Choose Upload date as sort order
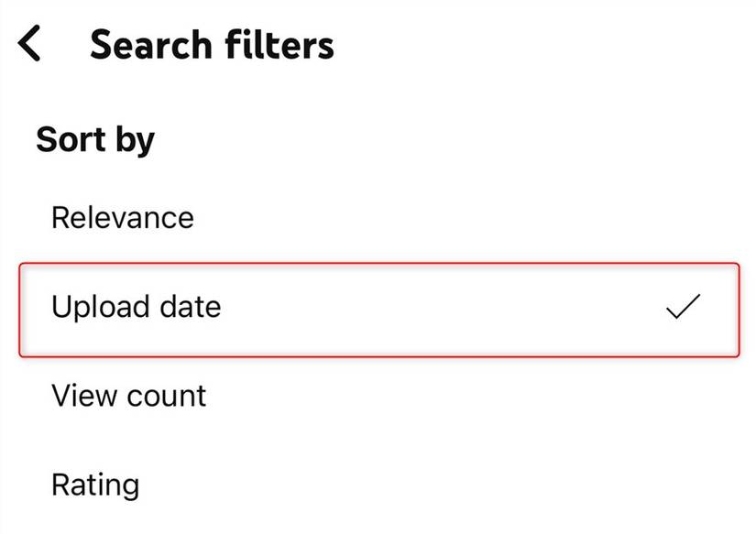Screen dimensions: 756x534 136,307
